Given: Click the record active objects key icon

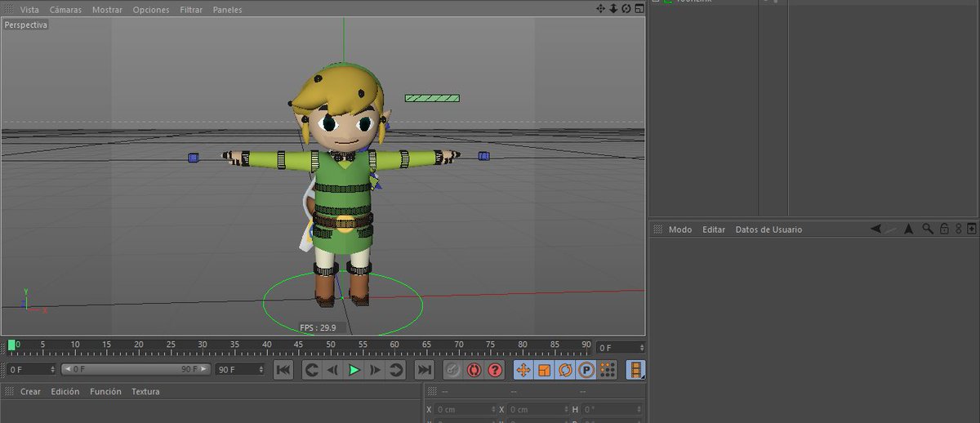Looking at the screenshot, I should point(452,370).
